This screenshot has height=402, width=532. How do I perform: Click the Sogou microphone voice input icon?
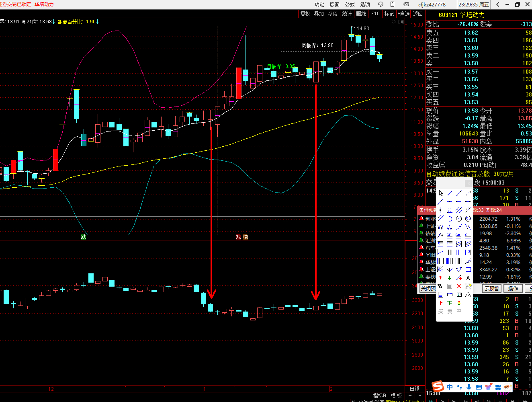click(x=469, y=387)
